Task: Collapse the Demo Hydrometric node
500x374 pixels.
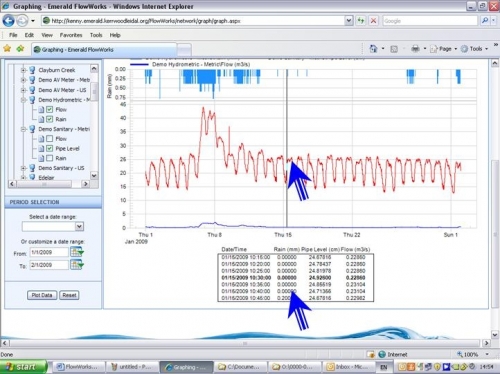Action: [23, 100]
